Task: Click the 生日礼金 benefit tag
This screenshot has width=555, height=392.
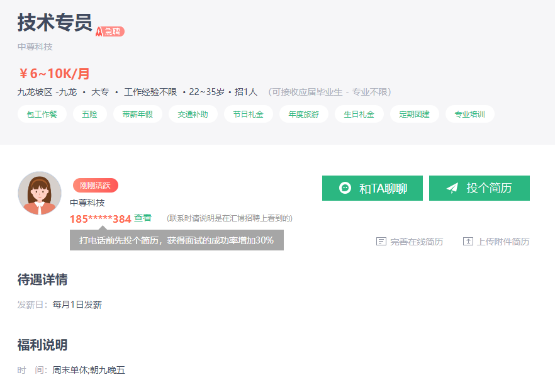Action: tap(359, 114)
